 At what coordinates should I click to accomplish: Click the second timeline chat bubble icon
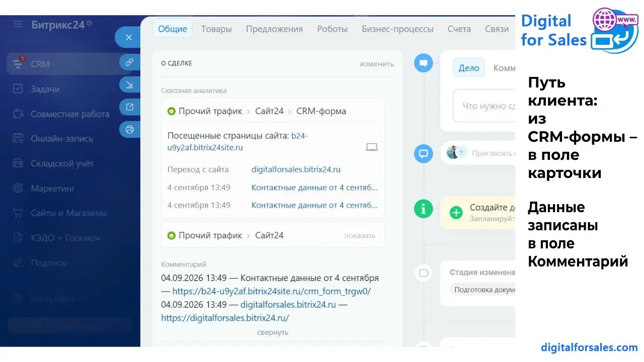click(x=424, y=153)
